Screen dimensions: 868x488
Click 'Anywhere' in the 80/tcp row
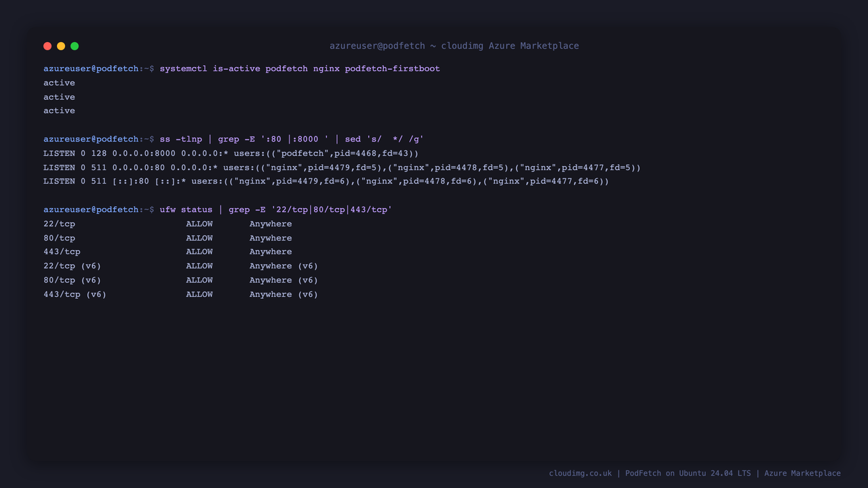[271, 238]
